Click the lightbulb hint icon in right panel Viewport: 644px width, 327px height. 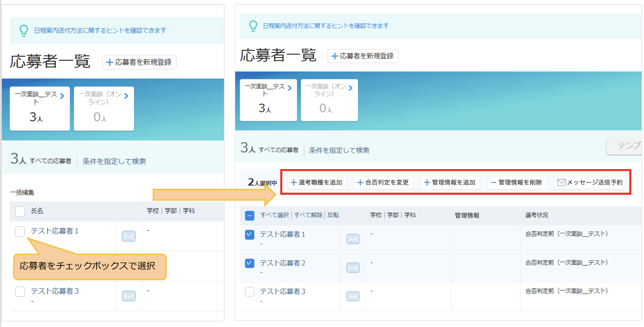click(253, 26)
